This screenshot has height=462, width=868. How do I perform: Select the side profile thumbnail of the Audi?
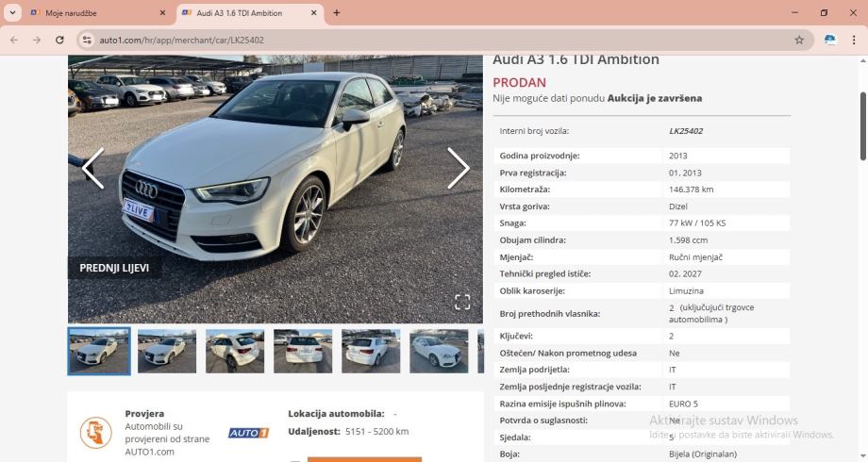pyautogui.click(x=439, y=352)
